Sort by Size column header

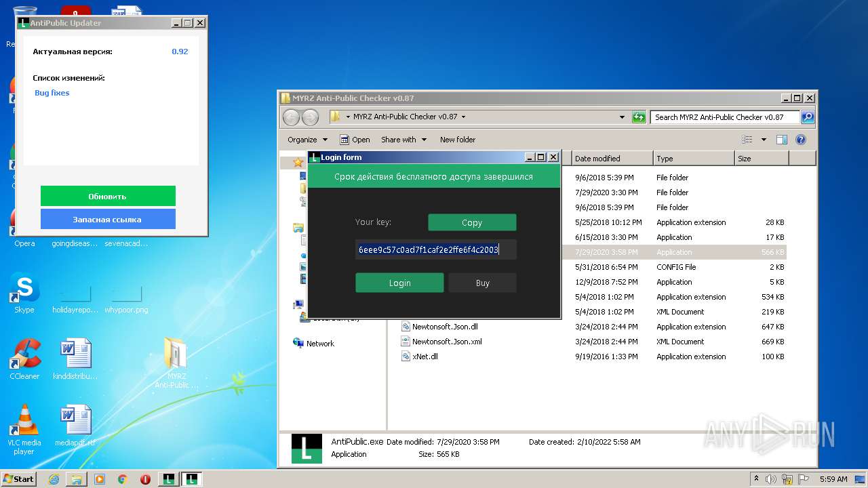click(762, 159)
